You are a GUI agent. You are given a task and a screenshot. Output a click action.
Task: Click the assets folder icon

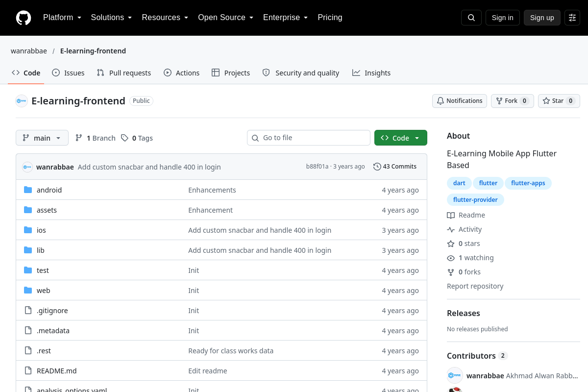28,210
